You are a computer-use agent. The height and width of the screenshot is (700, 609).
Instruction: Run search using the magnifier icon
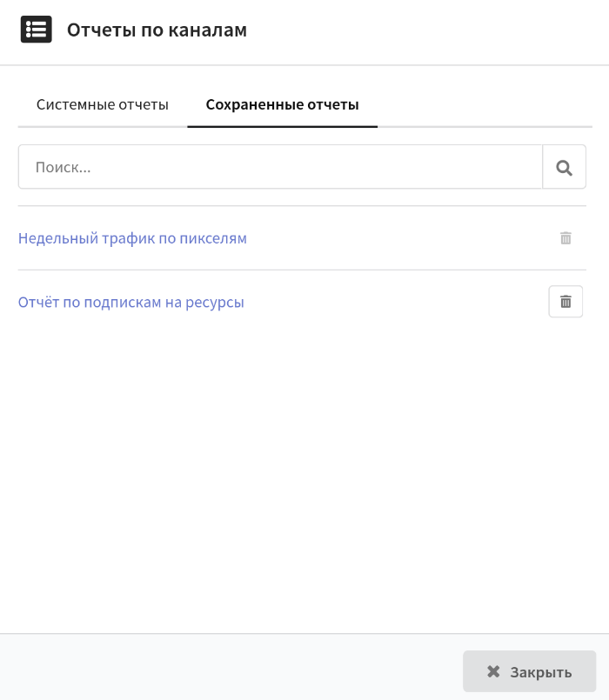coord(564,167)
